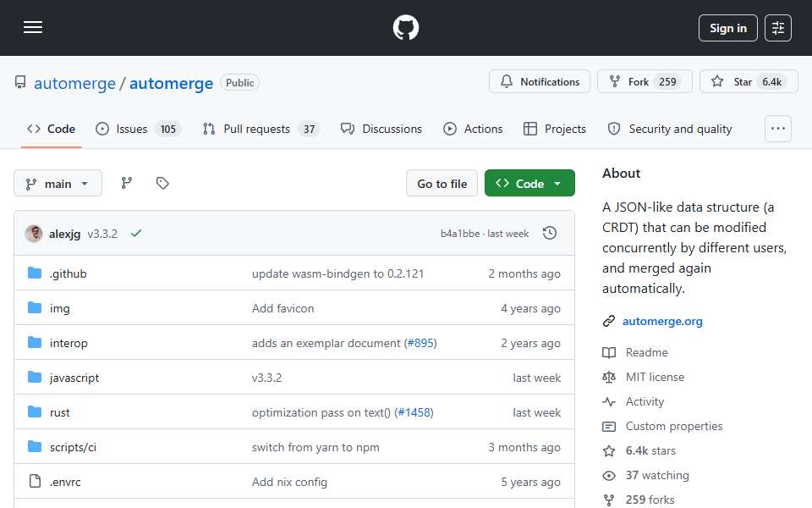Expand the additional navigation options menu
This screenshot has height=508, width=812.
(x=778, y=129)
